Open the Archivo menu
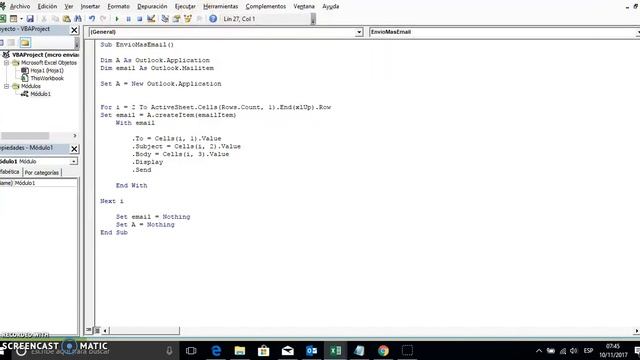640x360 pixels. click(20, 7)
